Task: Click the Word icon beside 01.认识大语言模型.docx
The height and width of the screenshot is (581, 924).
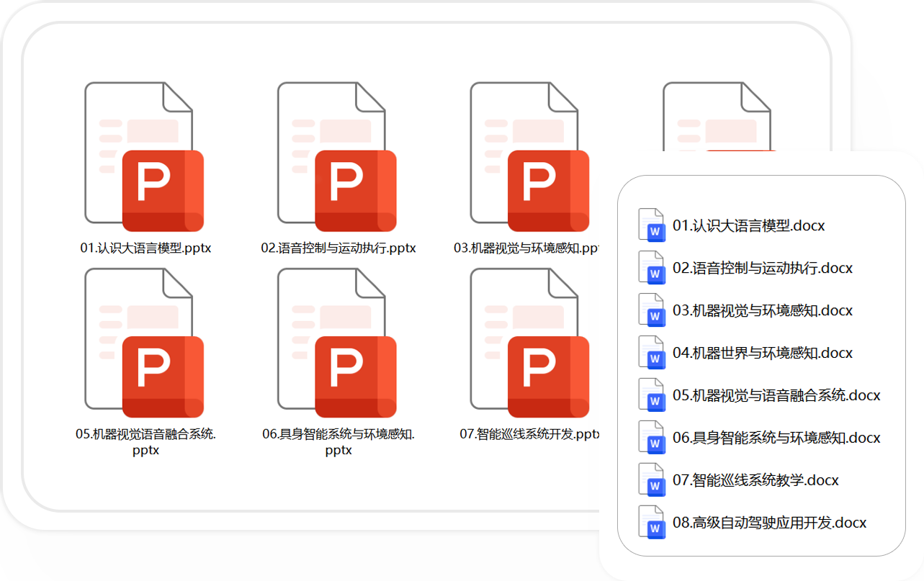Action: click(x=651, y=225)
